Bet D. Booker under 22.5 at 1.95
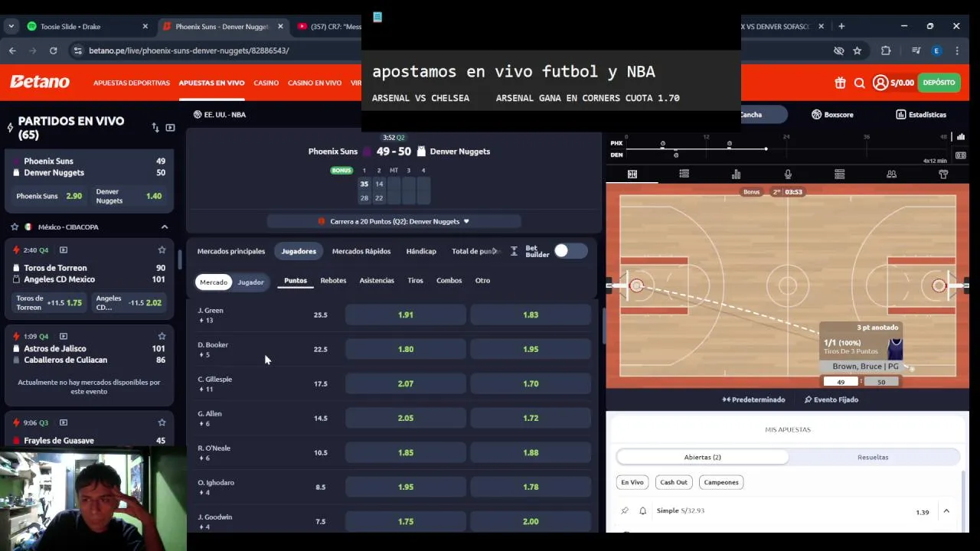This screenshot has height=551, width=980. pos(531,349)
